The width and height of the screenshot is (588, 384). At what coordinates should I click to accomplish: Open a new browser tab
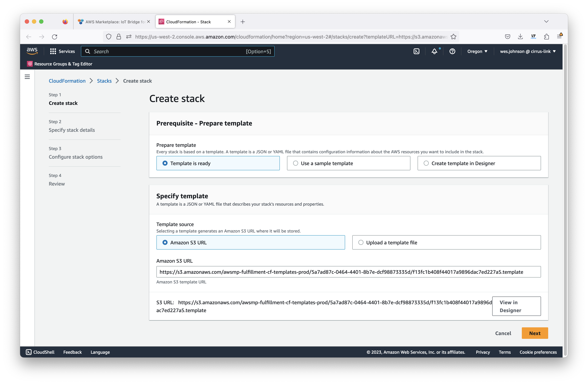(243, 22)
